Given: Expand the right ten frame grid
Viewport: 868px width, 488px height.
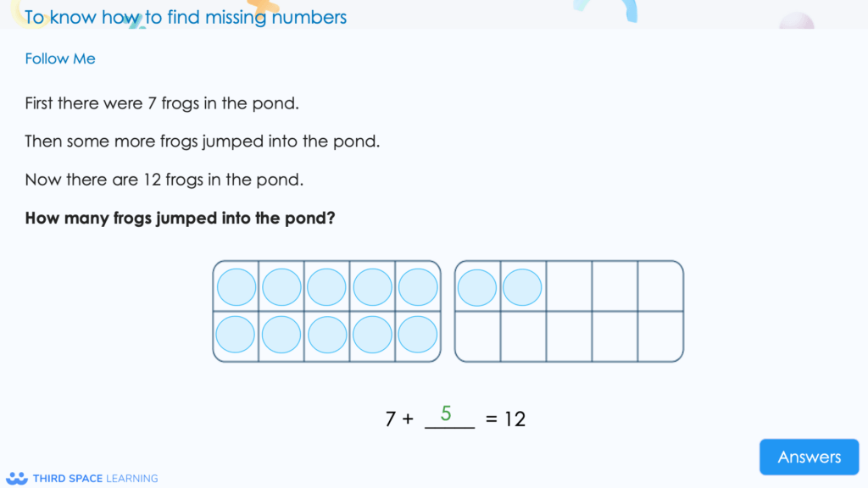Looking at the screenshot, I should tap(568, 310).
